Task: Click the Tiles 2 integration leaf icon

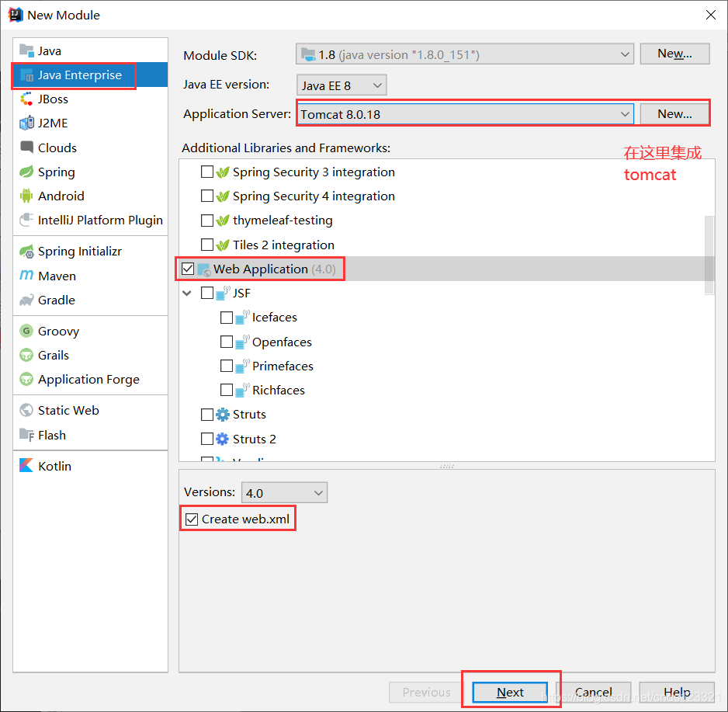Action: 223,245
